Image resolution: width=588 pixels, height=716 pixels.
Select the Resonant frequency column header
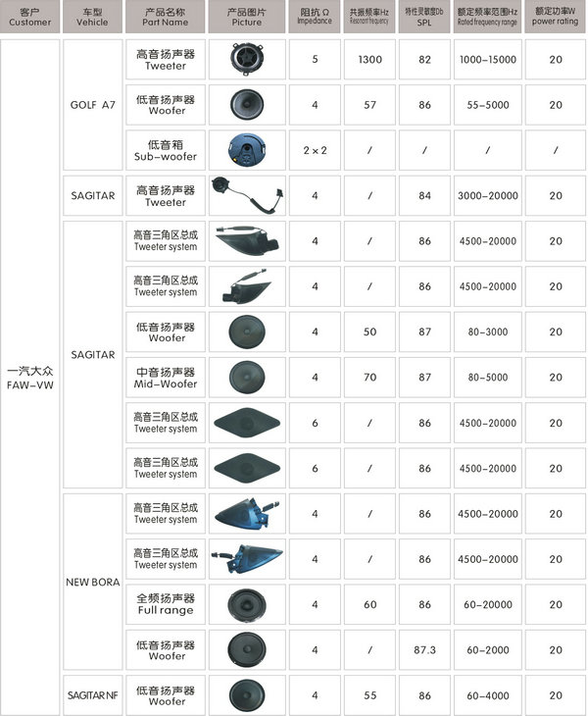[x=369, y=16]
